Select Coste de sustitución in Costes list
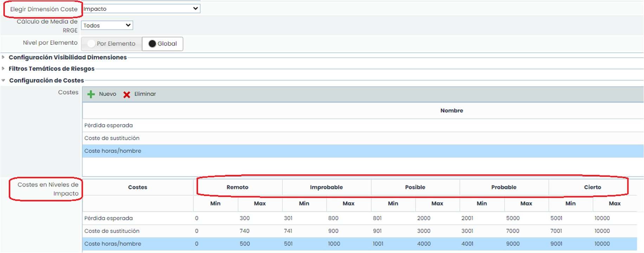The width and height of the screenshot is (644, 253). click(x=112, y=138)
